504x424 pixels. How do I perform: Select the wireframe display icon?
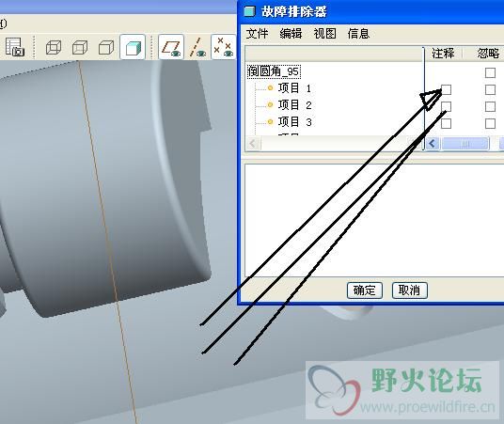[54, 48]
